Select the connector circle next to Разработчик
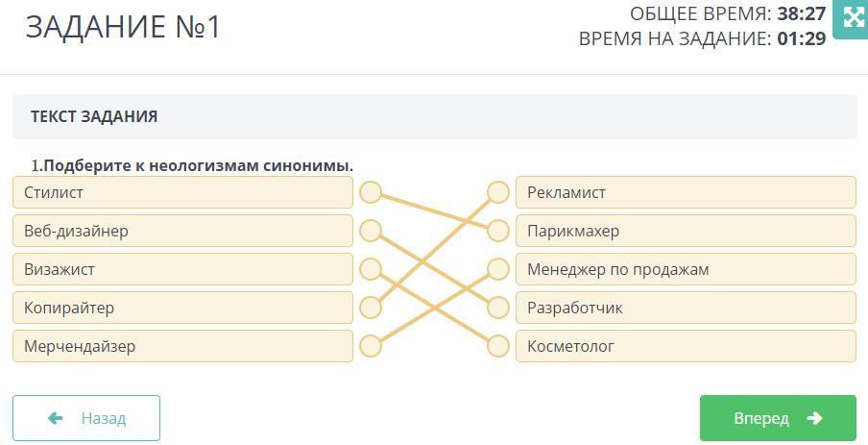 [497, 308]
